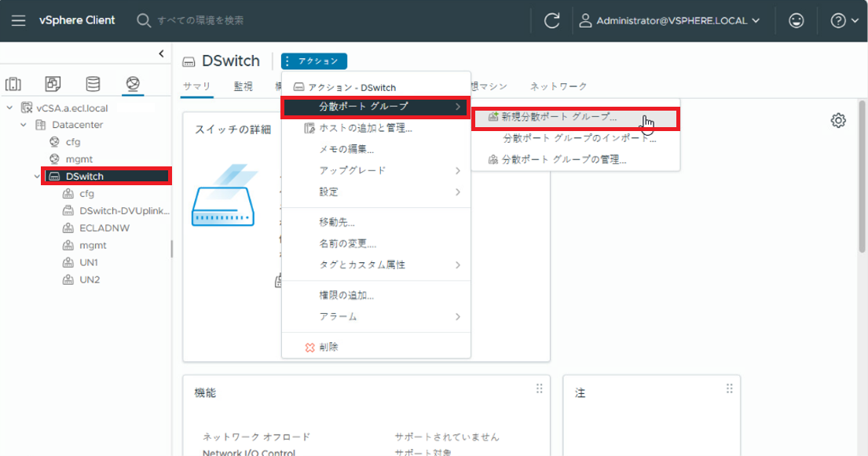Viewport: 868px width, 456px height.
Task: Collapse the left navigation panel
Action: (x=161, y=53)
